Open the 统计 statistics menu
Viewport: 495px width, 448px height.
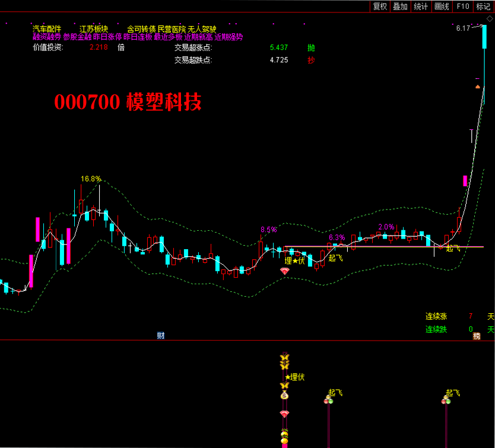[421, 7]
